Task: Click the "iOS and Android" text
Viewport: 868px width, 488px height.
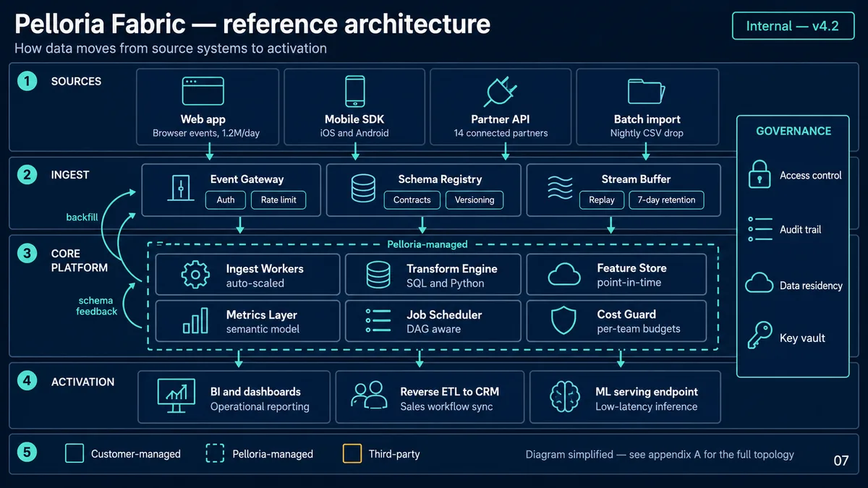Action: click(354, 133)
